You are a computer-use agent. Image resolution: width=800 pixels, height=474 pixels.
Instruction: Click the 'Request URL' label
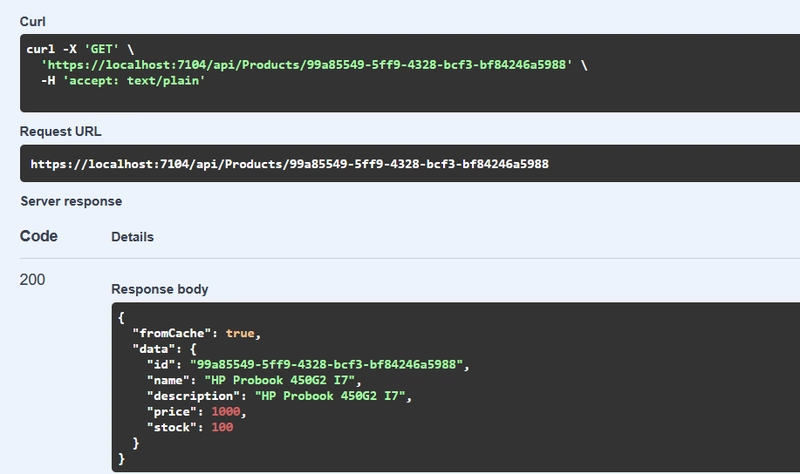(x=61, y=131)
